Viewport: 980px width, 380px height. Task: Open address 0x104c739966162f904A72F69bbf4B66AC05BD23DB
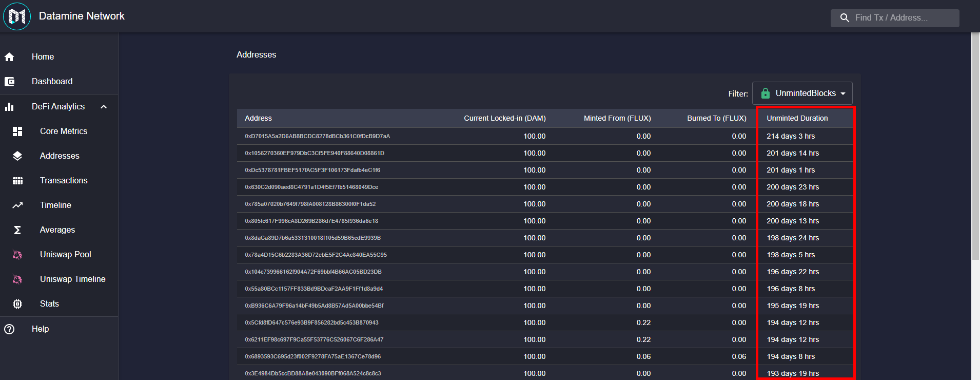[x=313, y=272]
